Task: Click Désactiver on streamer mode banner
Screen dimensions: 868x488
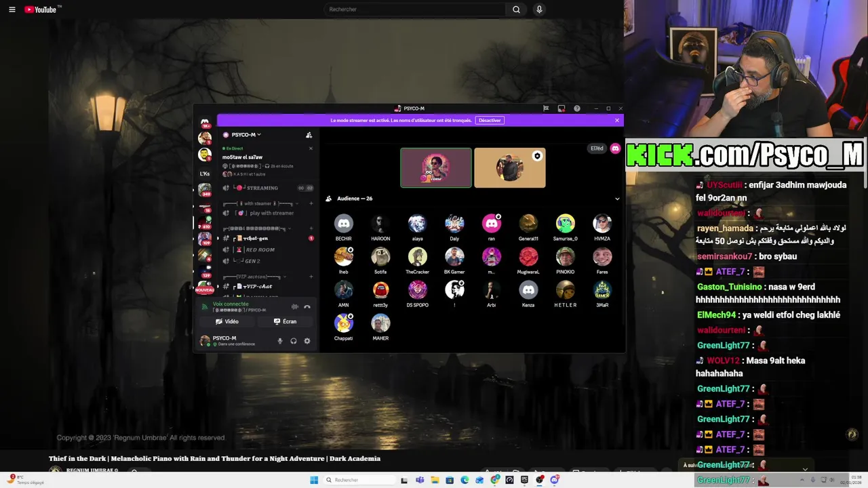Action: (x=490, y=121)
